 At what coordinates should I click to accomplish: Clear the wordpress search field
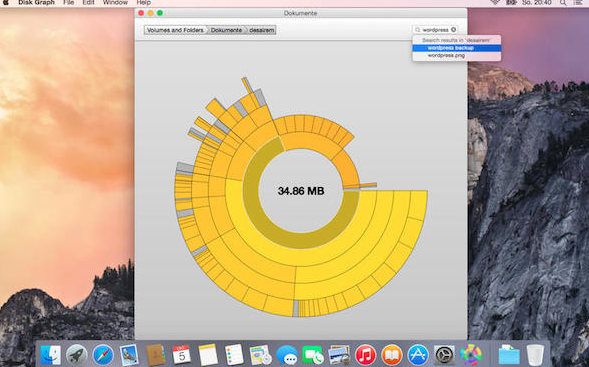tap(453, 30)
